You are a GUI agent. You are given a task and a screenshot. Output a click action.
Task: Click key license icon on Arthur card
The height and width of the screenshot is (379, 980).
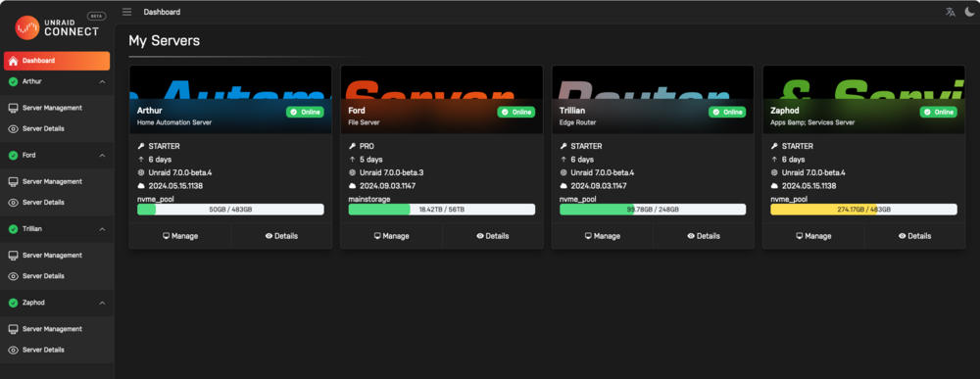coord(140,146)
